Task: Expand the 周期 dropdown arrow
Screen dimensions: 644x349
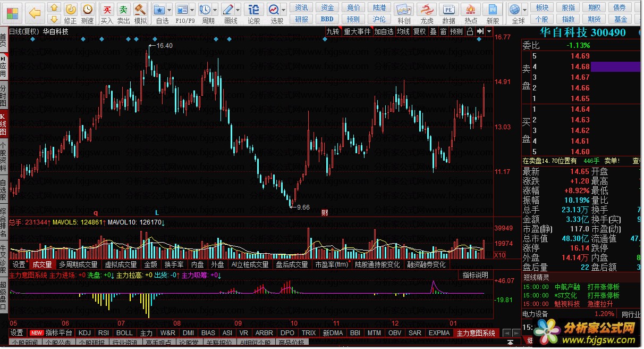Action: 215,10
